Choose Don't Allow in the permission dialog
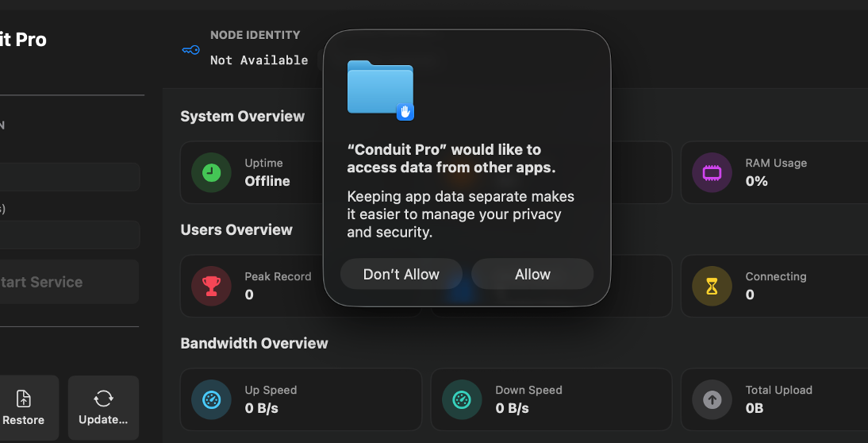 (401, 274)
